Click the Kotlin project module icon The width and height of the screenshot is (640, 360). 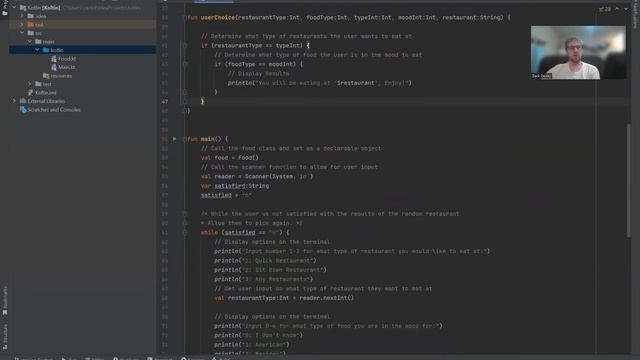[x=23, y=7]
